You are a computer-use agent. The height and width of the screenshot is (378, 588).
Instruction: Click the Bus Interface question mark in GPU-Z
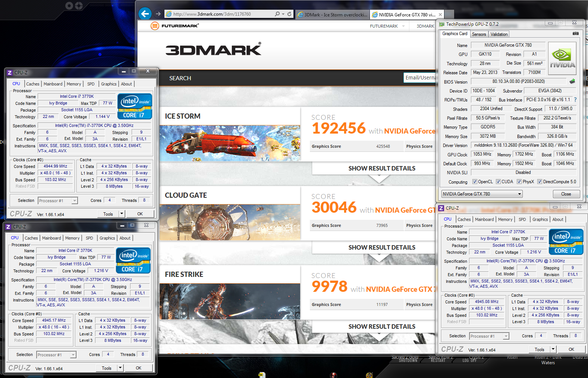pyautogui.click(x=575, y=100)
